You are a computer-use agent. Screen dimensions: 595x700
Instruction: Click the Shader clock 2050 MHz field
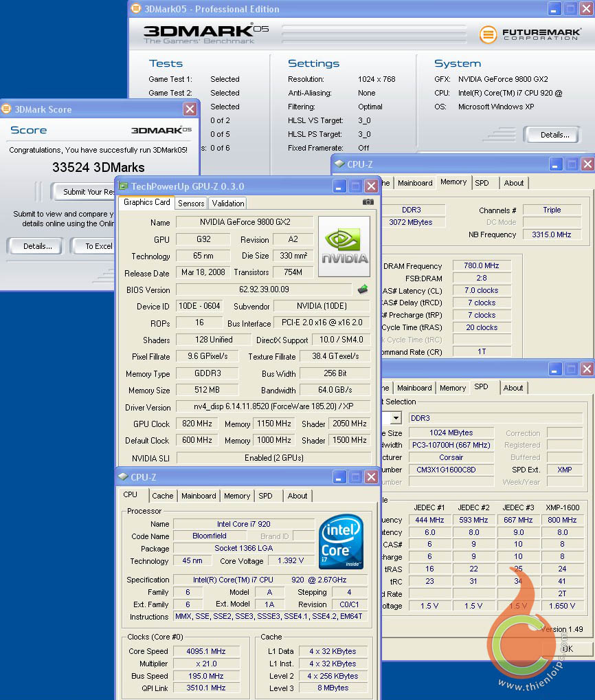click(x=349, y=423)
